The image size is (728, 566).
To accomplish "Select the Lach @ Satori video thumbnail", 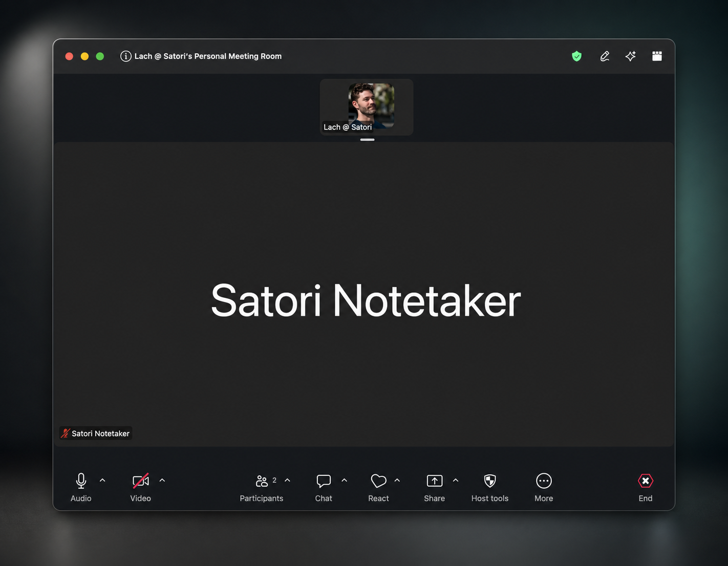I will click(x=367, y=107).
